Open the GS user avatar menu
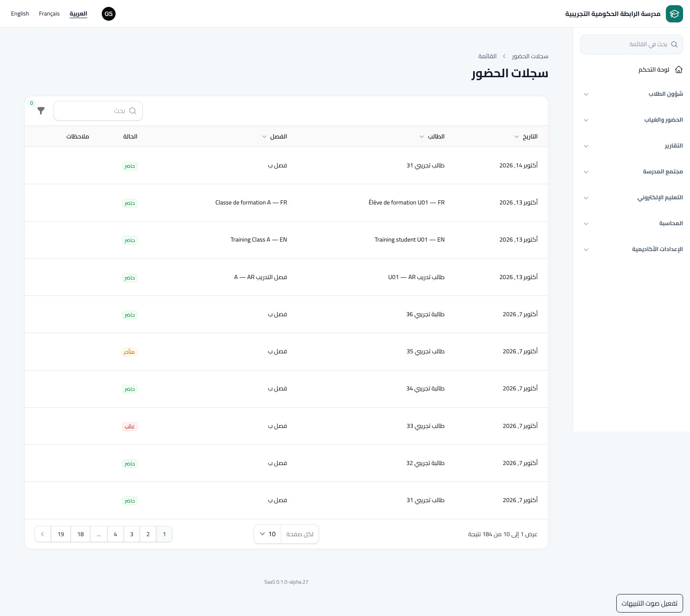 [x=109, y=14]
